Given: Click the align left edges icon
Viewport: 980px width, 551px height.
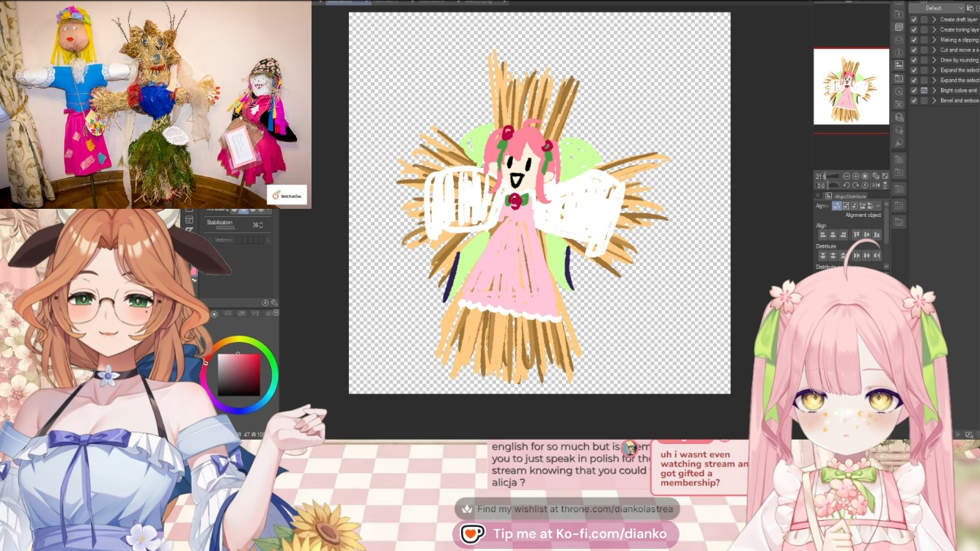Looking at the screenshot, I should 822,234.
